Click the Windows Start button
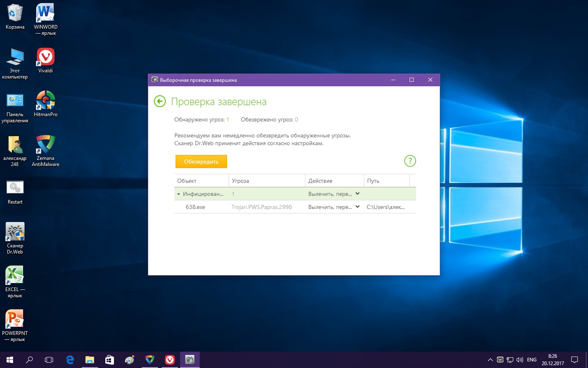Viewport: 588px width, 368px height. (10, 360)
